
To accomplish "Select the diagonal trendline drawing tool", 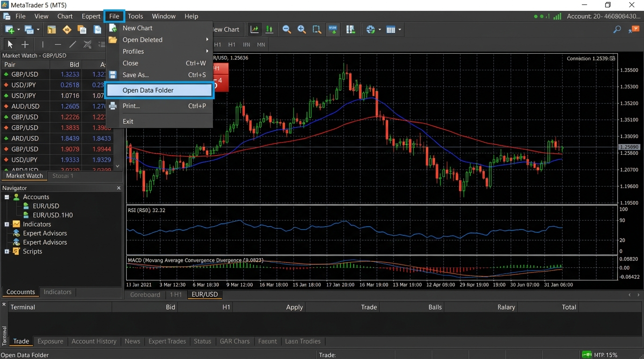I will pos(73,44).
